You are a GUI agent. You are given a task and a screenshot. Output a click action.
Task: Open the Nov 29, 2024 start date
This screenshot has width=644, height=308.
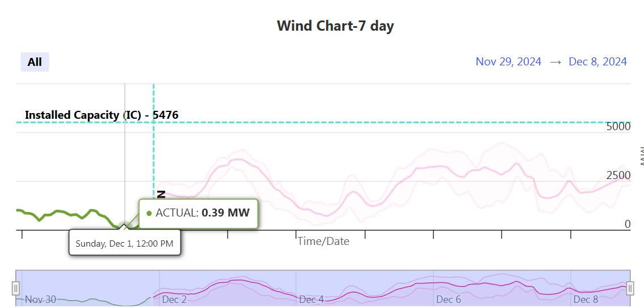pyautogui.click(x=508, y=62)
